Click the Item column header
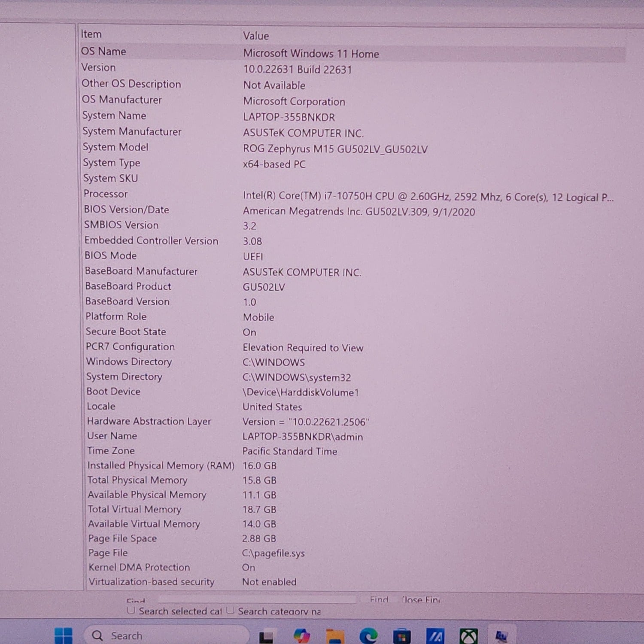Image resolution: width=644 pixels, height=644 pixels. click(91, 34)
